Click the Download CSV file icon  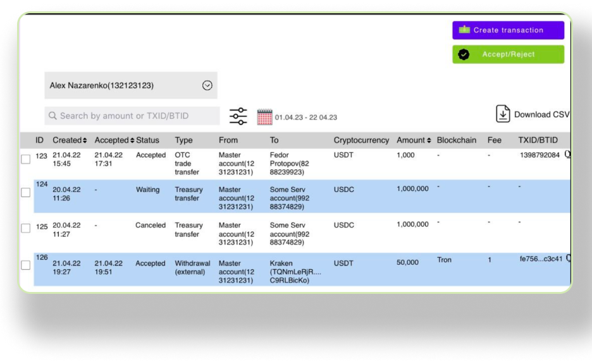pyautogui.click(x=503, y=114)
